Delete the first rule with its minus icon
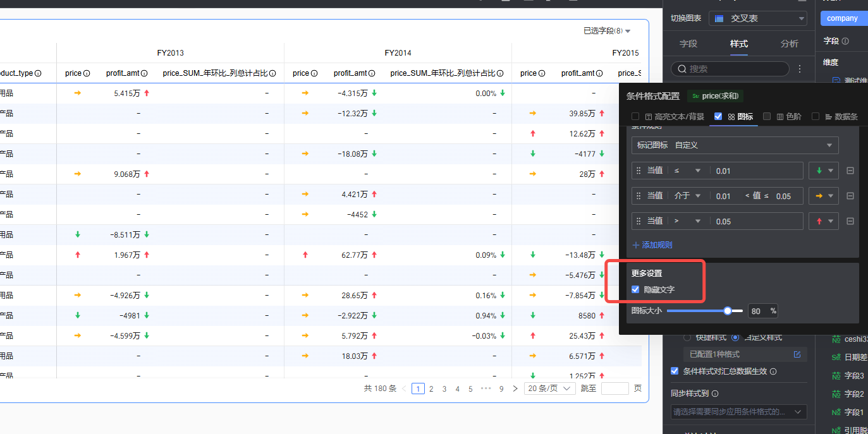Viewport: 868px width, 434px height. pos(850,171)
